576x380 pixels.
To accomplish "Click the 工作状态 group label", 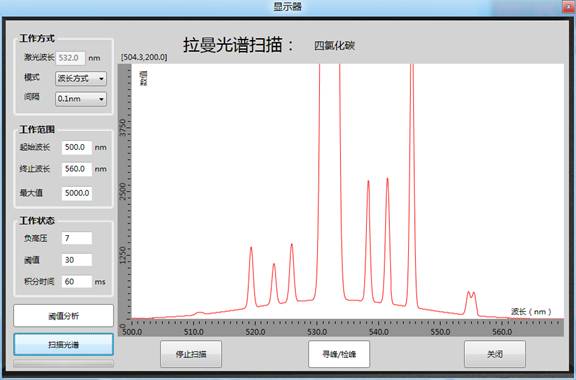I will coord(37,221).
